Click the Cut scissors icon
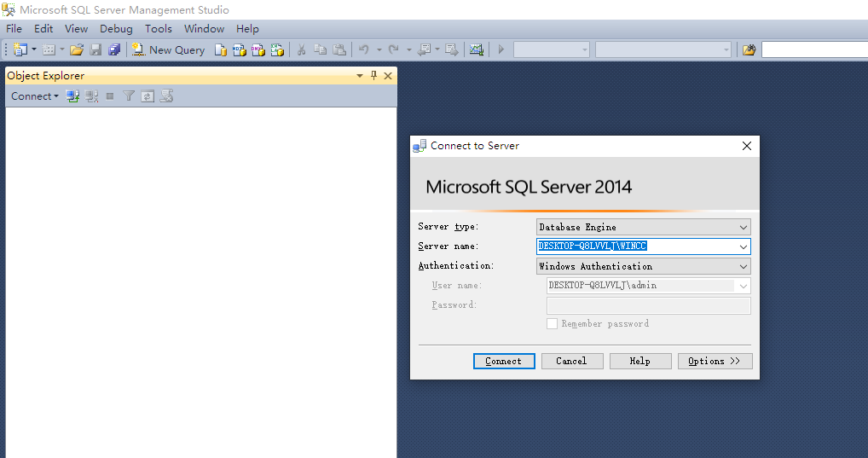868x458 pixels. (301, 49)
